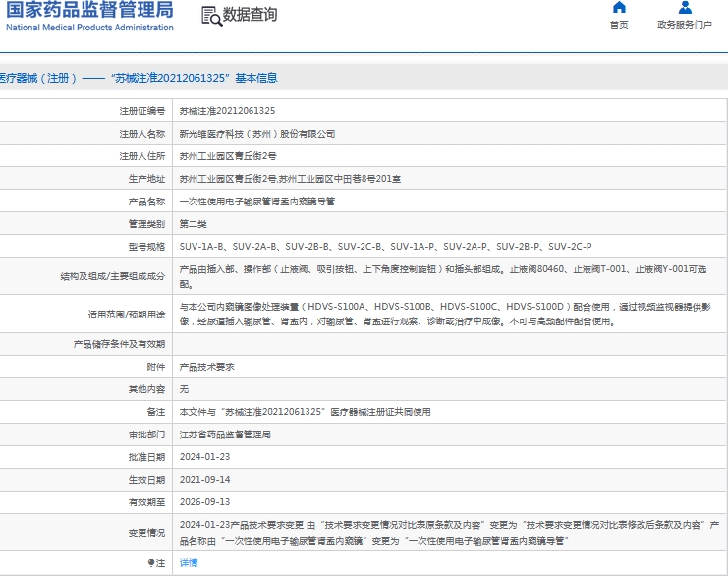Click the change record starting 2024-01-23产品技术要求变更

449,533
